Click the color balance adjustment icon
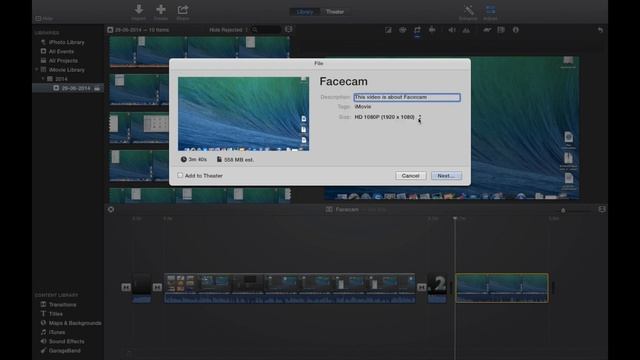The width and height of the screenshot is (640, 360). (x=388, y=30)
